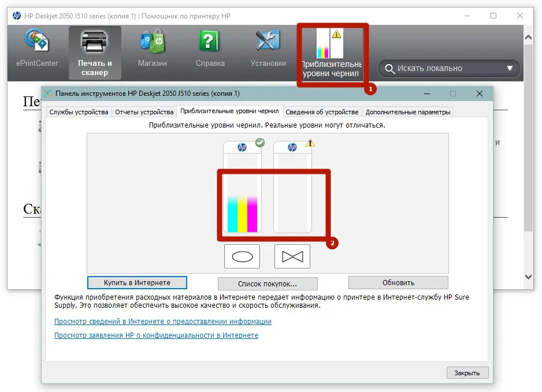Image resolution: width=542 pixels, height=392 pixels.
Task: Open Приблизительные уровни чернил toolbar icon
Action: pos(332,53)
